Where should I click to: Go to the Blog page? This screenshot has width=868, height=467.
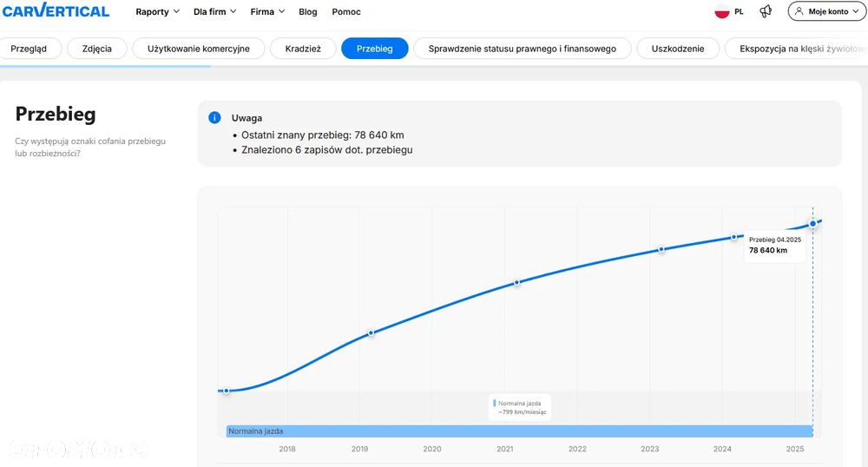tap(308, 12)
